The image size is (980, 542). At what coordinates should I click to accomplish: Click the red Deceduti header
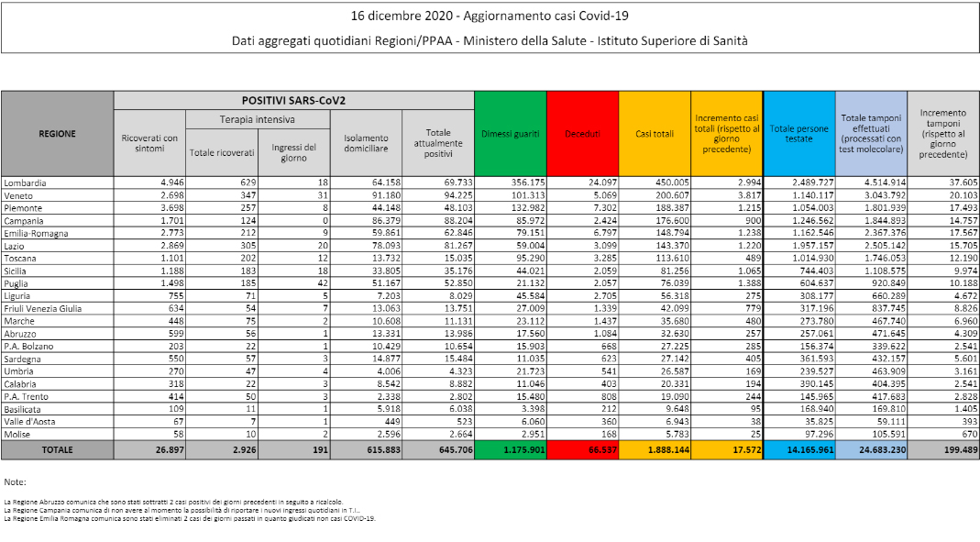(x=582, y=134)
